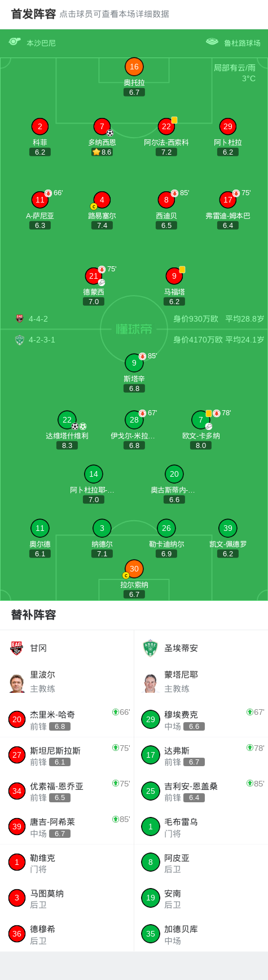Select green player 欧文-卡多纳 number 7

point(201,420)
